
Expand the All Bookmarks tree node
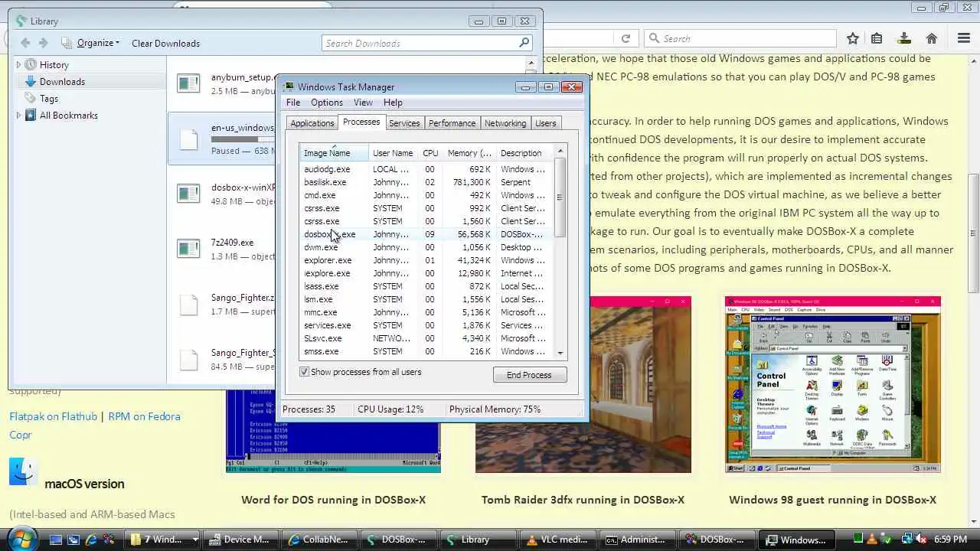tap(18, 116)
